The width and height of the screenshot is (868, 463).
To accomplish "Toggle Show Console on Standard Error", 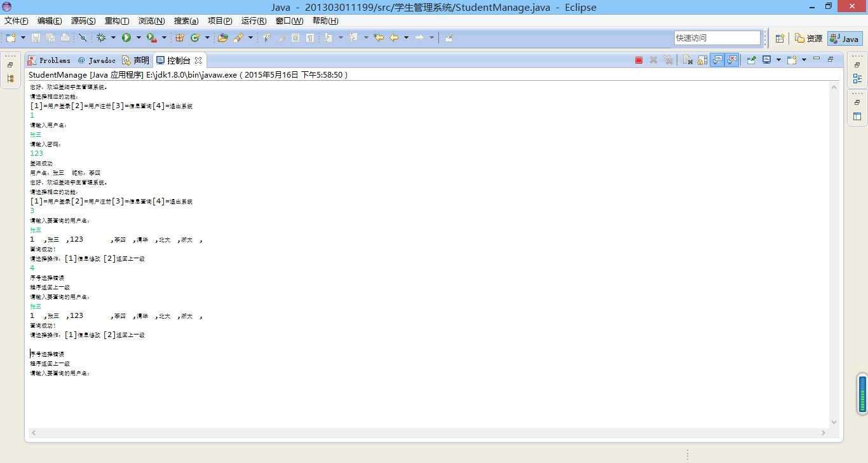I will [x=731, y=60].
